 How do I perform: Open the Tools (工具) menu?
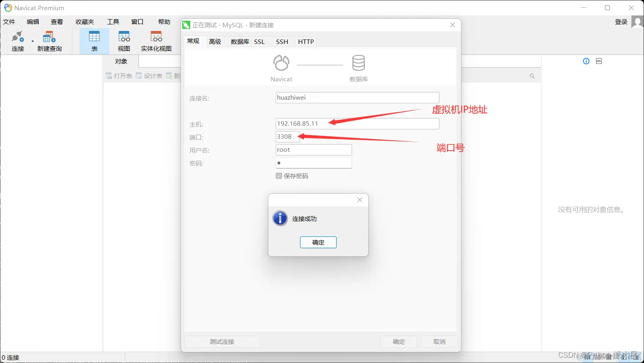click(x=113, y=22)
